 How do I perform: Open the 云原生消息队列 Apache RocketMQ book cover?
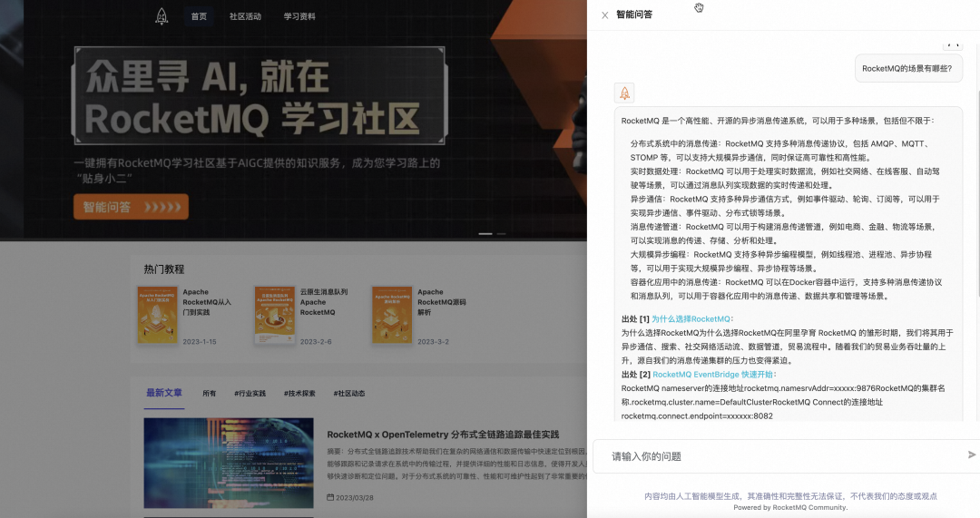[x=275, y=314]
